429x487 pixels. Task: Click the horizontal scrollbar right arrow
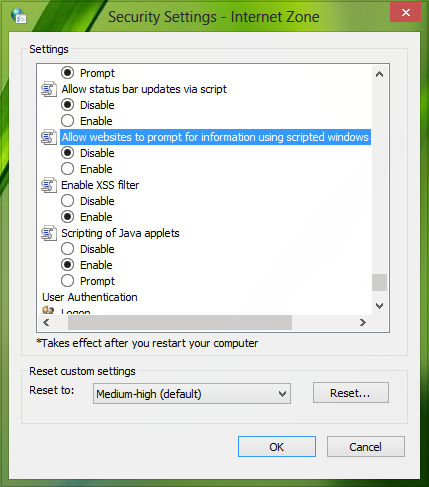(x=363, y=322)
